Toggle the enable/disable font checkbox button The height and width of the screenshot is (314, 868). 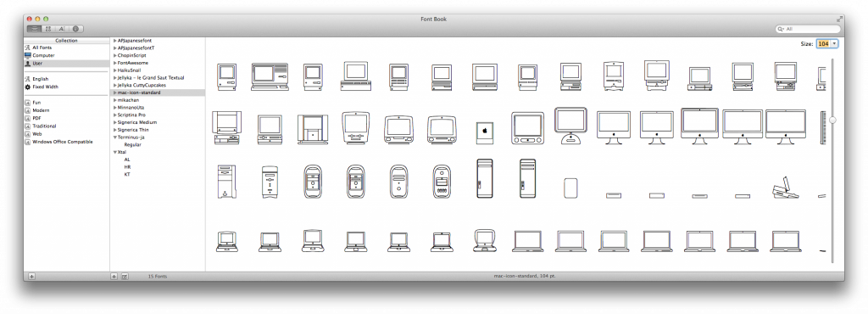pos(125,277)
